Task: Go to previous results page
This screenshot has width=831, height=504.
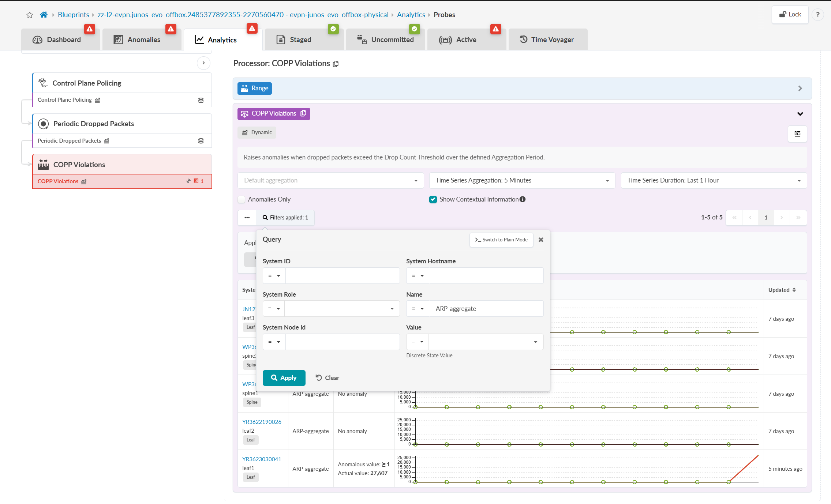Action: coord(750,218)
